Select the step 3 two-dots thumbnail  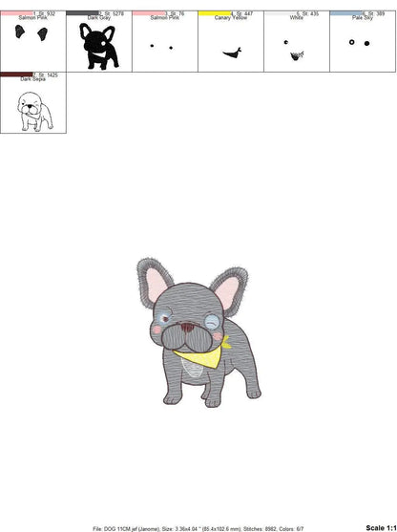(161, 47)
